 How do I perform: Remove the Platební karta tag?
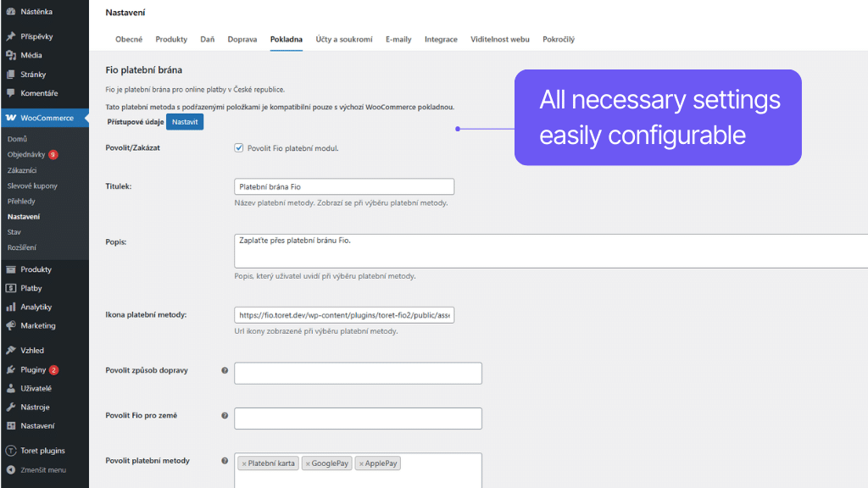click(244, 463)
